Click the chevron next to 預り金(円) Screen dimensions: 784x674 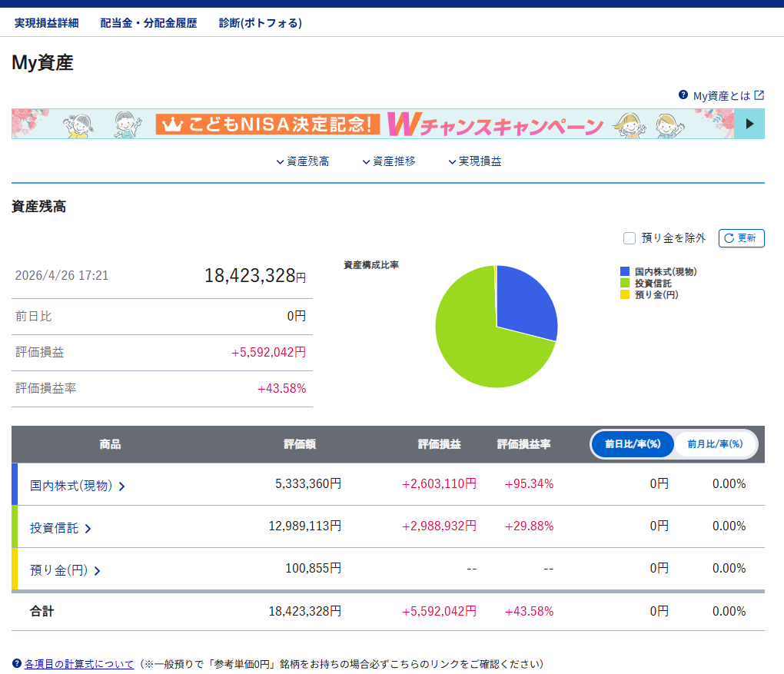[97, 571]
